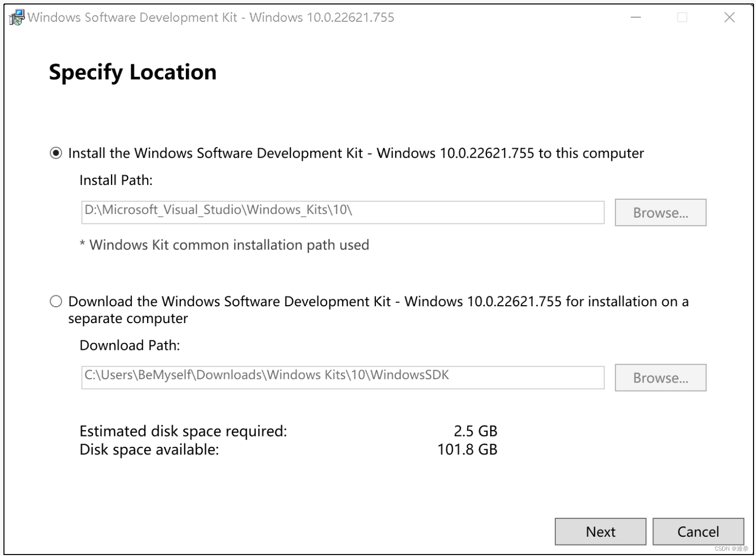The image size is (756, 556).
Task: Click the 'Install Path:' label
Action: coord(116,180)
